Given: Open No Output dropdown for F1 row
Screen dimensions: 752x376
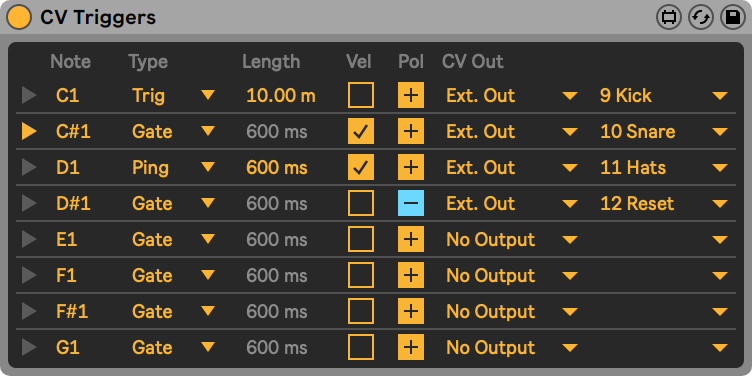Looking at the screenshot, I should (511, 275).
